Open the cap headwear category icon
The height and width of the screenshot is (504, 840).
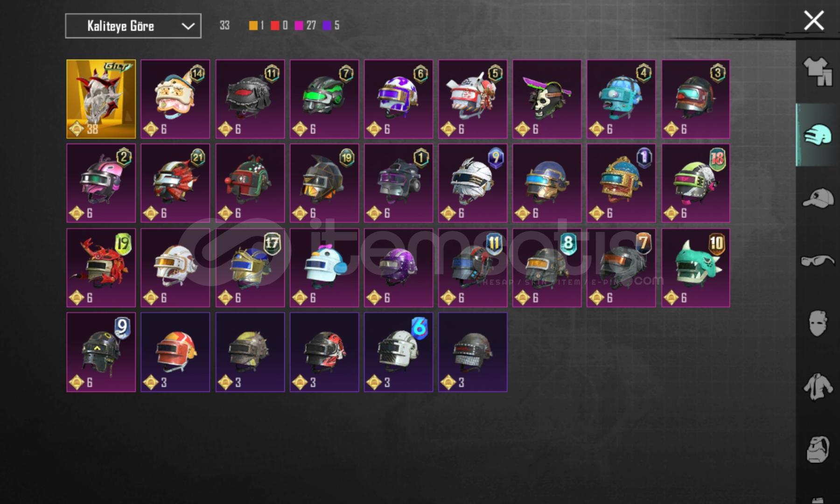pyautogui.click(x=818, y=198)
